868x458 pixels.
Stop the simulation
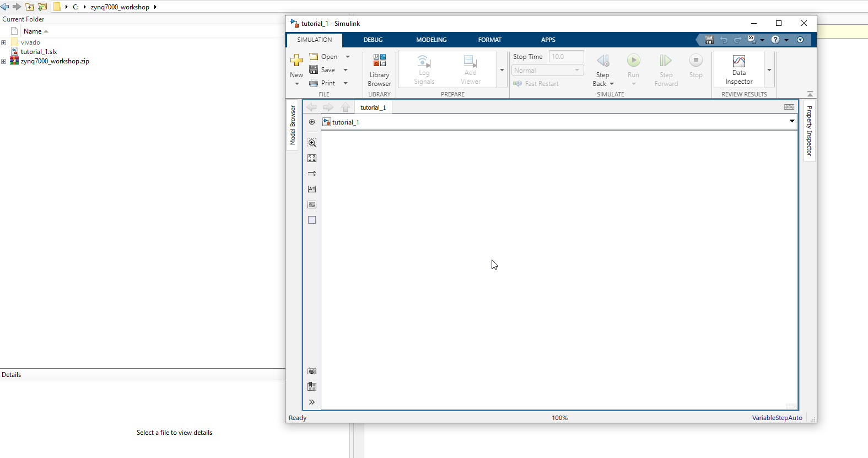point(696,60)
